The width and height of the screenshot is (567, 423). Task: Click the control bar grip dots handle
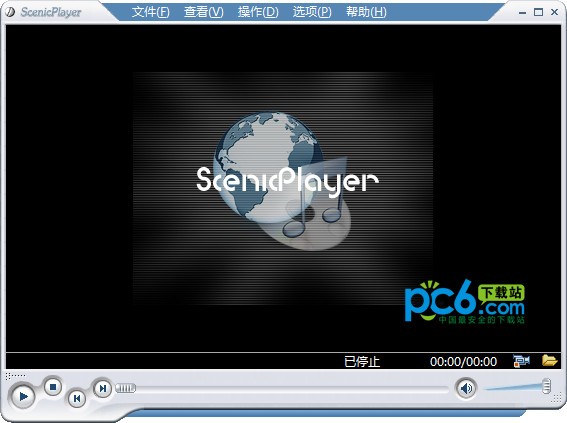coord(15,376)
